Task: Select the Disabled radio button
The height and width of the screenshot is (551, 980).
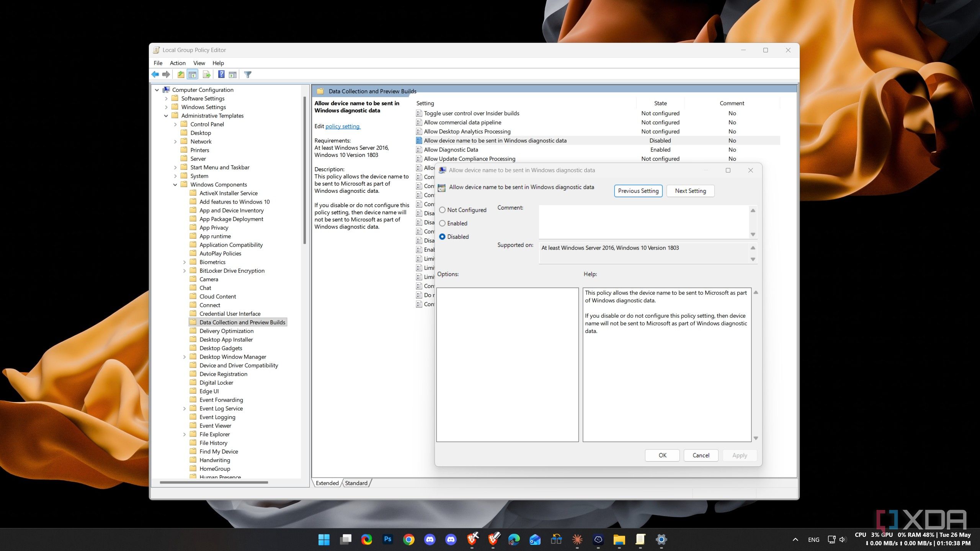Action: pyautogui.click(x=442, y=236)
